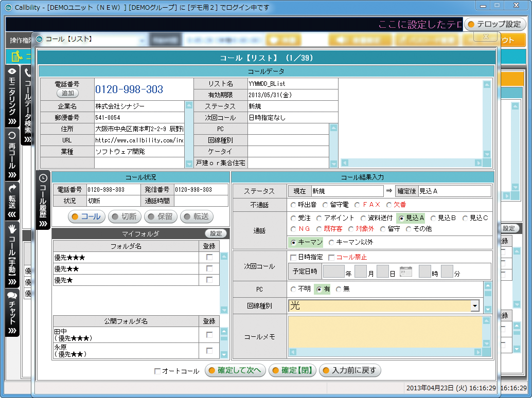Click the 予定日時 year input field
The image size is (532, 398).
tap(333, 271)
